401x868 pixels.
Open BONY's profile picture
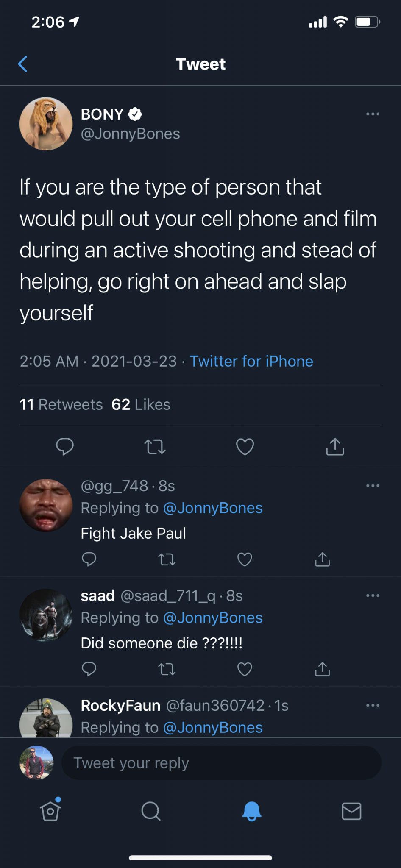[46, 124]
